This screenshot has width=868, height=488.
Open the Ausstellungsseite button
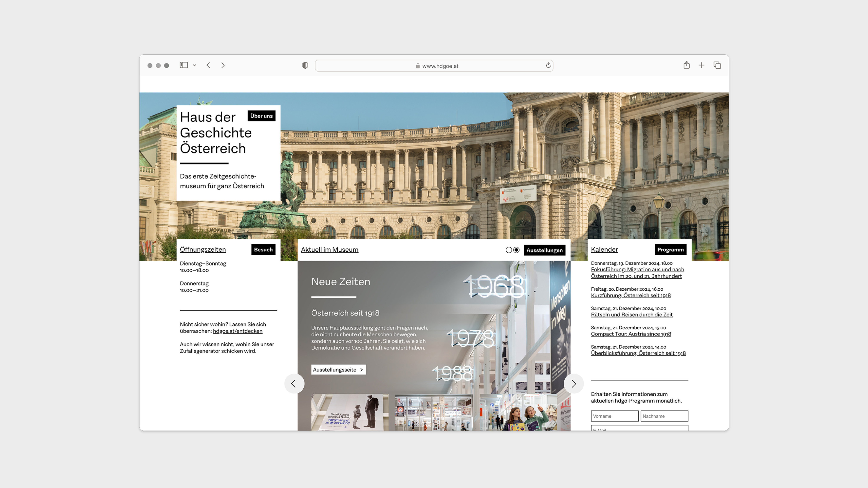tap(338, 370)
